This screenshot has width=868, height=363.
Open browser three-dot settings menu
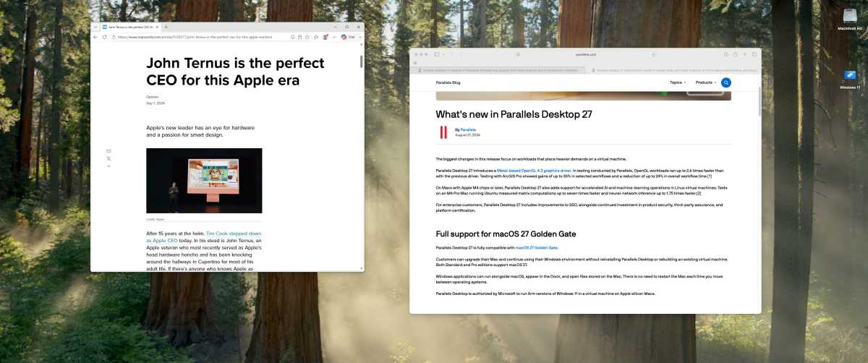click(x=333, y=37)
